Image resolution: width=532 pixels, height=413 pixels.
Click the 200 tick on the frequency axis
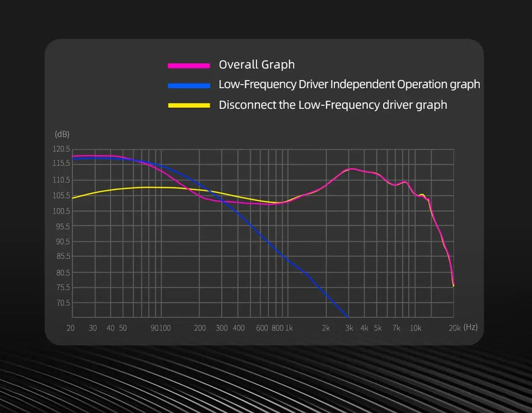(x=200, y=328)
